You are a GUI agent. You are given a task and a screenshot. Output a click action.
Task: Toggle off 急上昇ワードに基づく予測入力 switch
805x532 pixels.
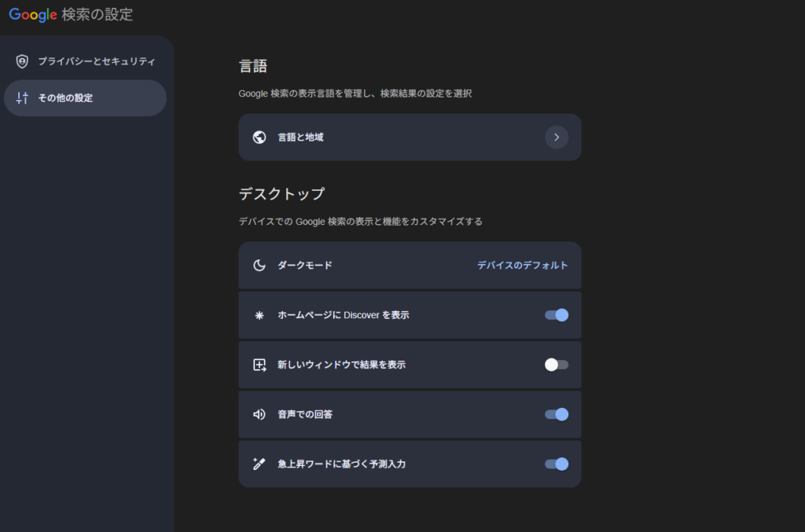tap(557, 464)
